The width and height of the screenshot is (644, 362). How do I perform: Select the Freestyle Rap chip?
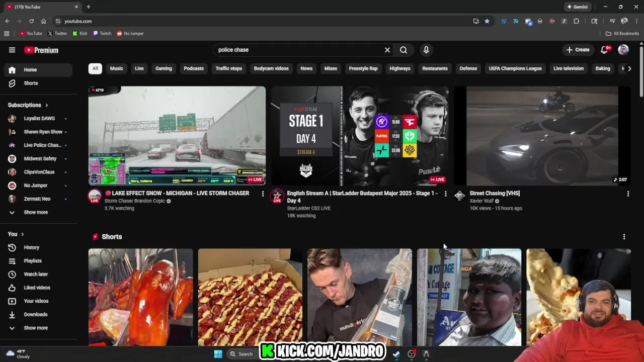[x=363, y=68]
